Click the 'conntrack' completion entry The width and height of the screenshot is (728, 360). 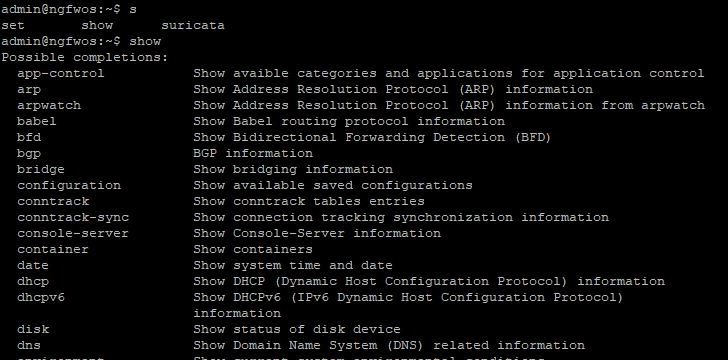[53, 202]
